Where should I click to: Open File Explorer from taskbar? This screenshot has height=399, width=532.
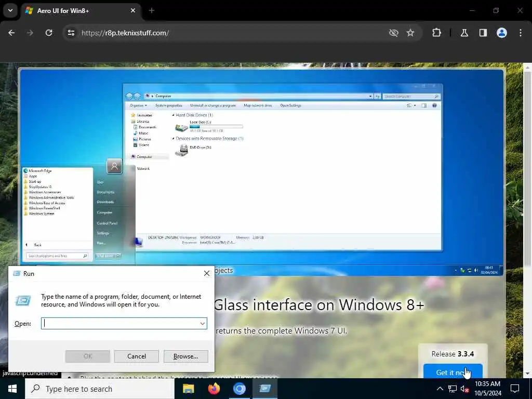point(188,389)
